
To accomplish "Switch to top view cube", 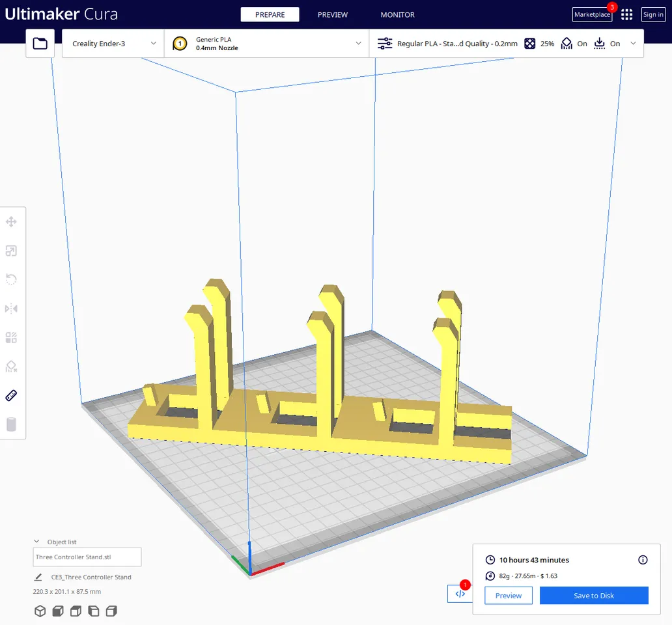I will coord(76,611).
